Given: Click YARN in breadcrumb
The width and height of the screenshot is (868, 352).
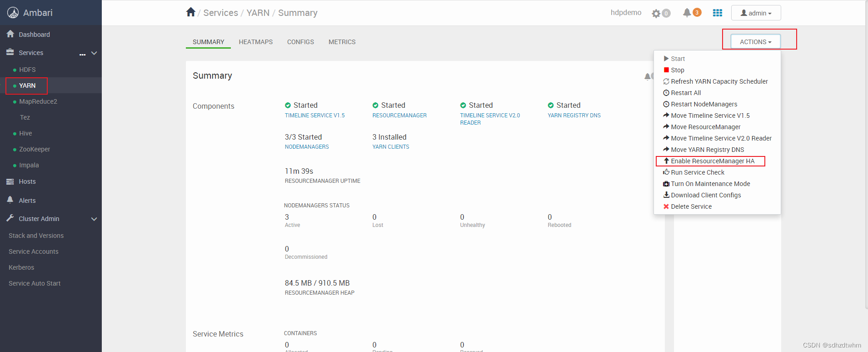Looking at the screenshot, I should click(x=258, y=13).
